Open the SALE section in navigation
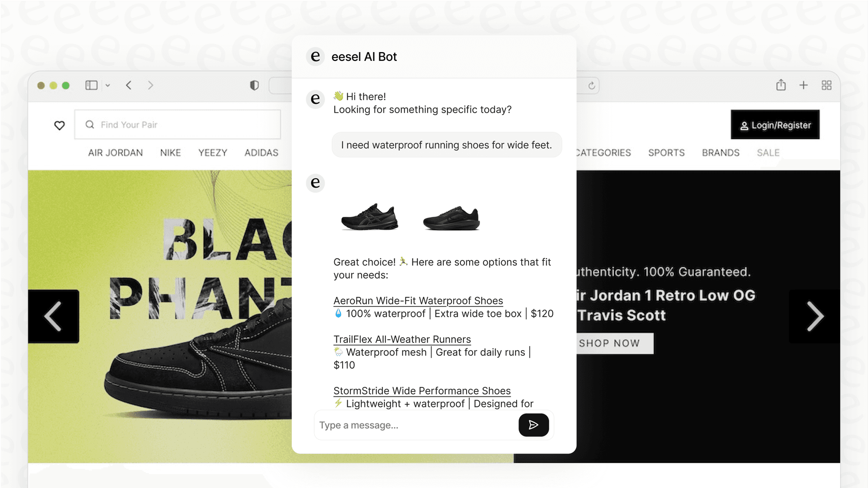The image size is (868, 488). (768, 152)
